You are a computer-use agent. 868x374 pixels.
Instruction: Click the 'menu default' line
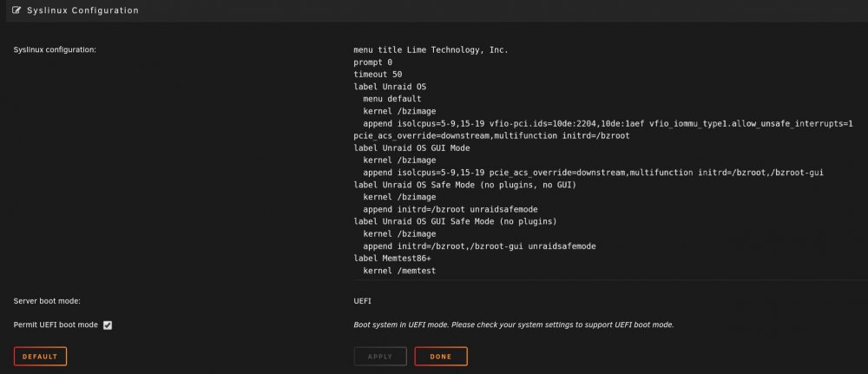(x=392, y=99)
